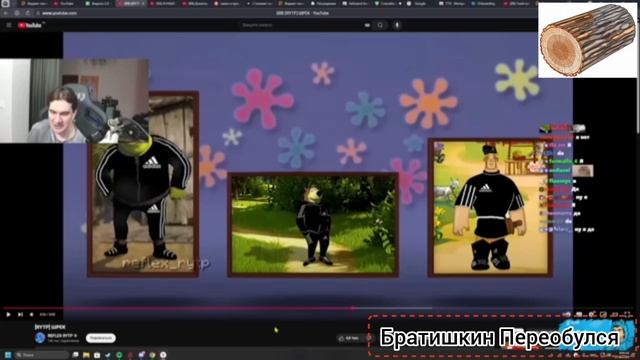
Task: Open Task View on taskbar
Action: tap(76, 355)
